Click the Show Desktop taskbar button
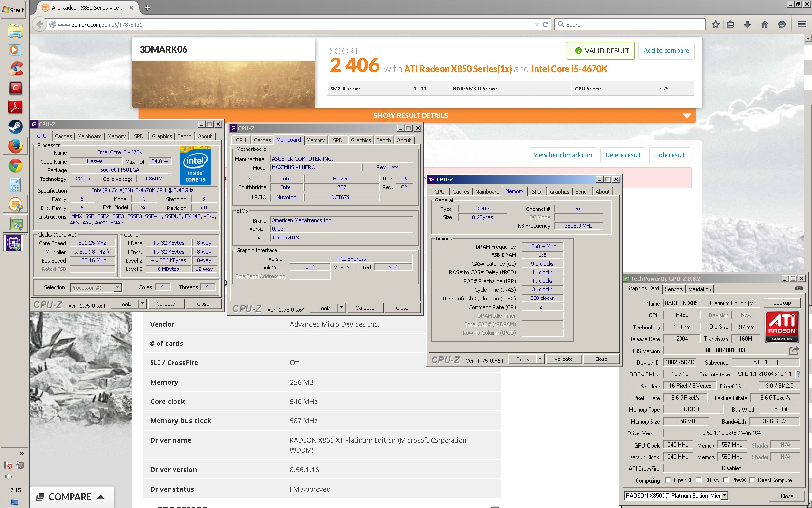 point(14,503)
